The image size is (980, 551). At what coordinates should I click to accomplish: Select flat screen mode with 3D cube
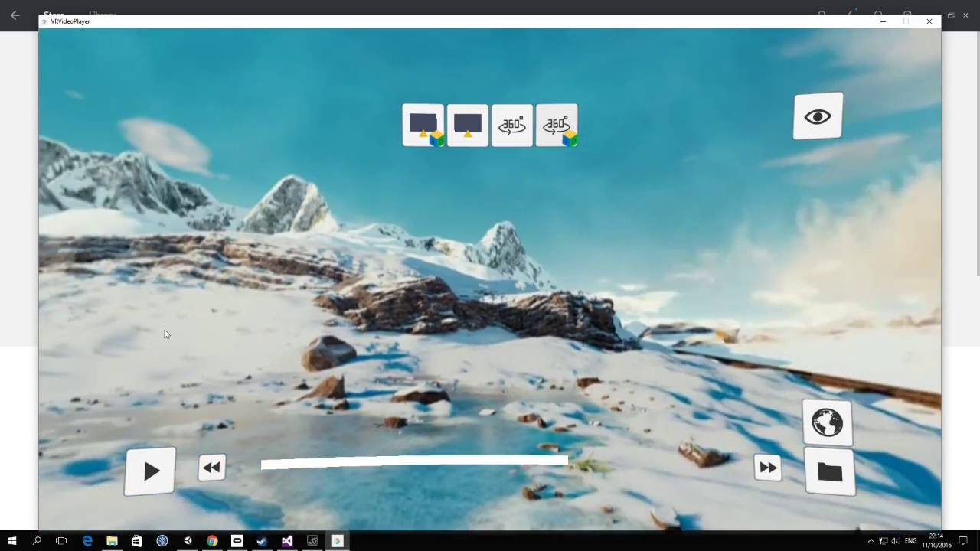click(x=423, y=126)
